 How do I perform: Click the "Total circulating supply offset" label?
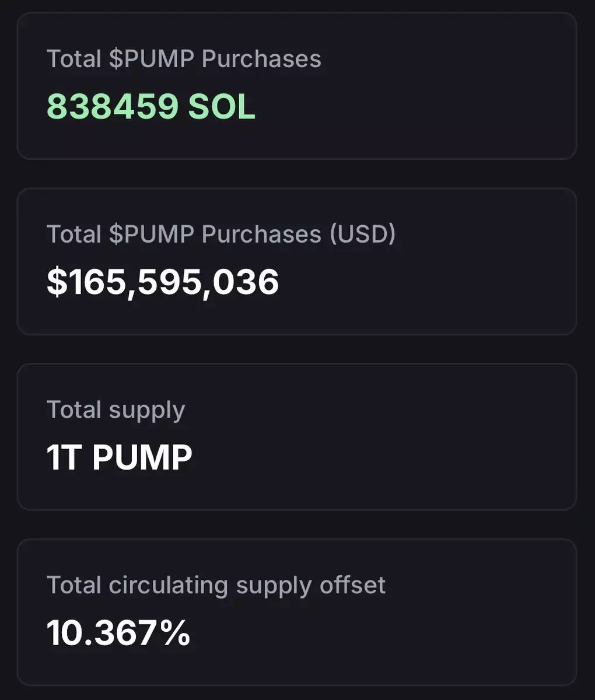point(216,585)
